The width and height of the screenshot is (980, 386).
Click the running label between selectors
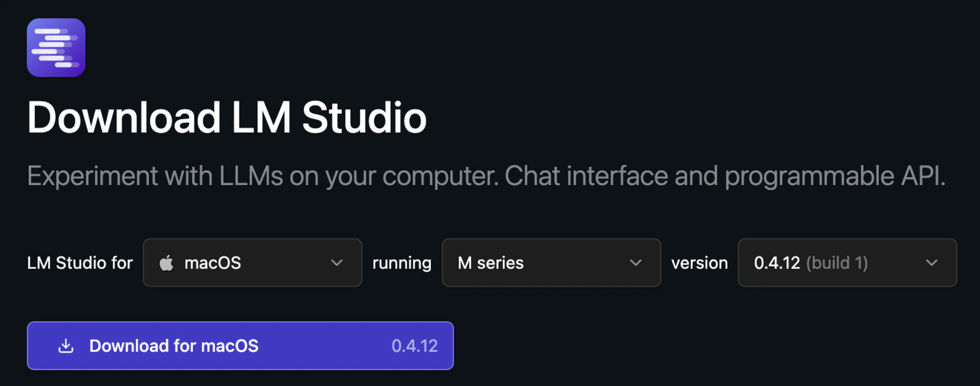point(401,263)
